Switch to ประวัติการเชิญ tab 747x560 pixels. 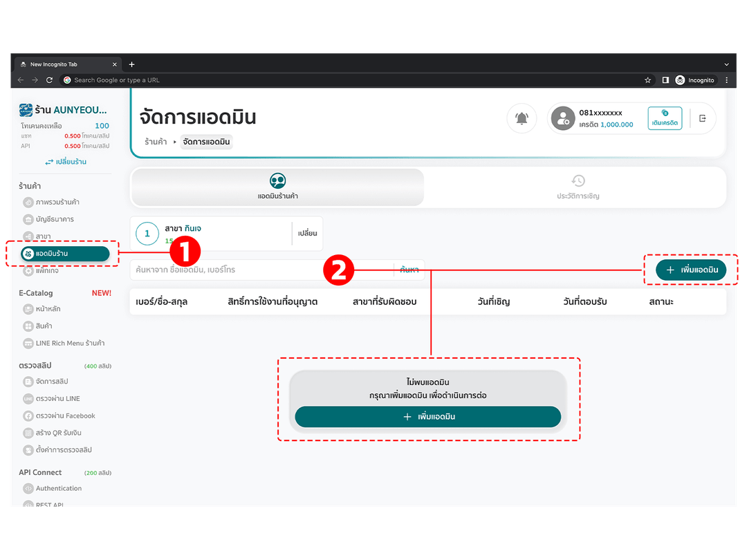coord(578,187)
